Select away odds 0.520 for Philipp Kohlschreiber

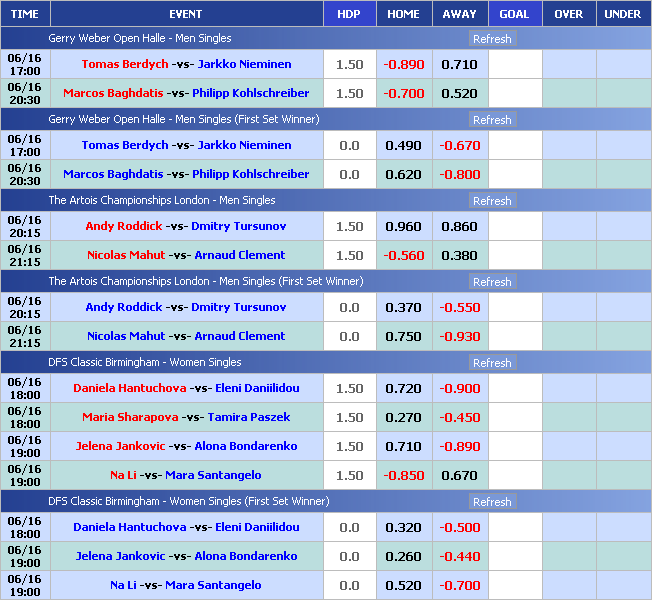459,93
